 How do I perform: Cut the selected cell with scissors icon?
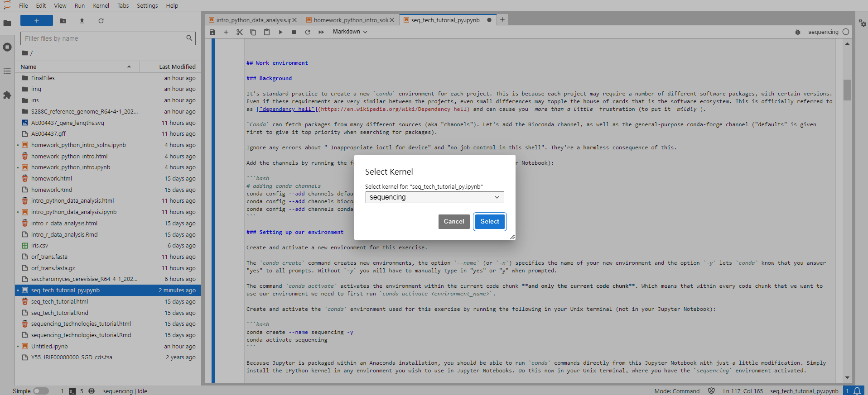240,32
